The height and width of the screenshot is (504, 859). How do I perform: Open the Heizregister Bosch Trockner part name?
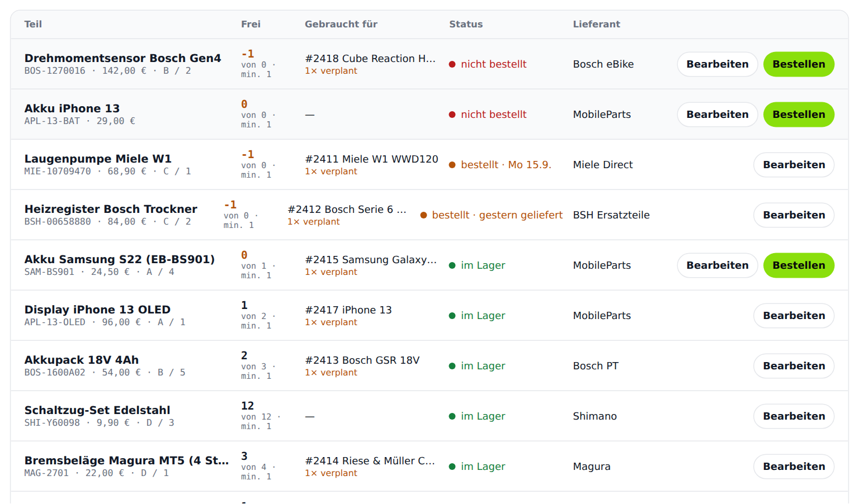click(111, 209)
